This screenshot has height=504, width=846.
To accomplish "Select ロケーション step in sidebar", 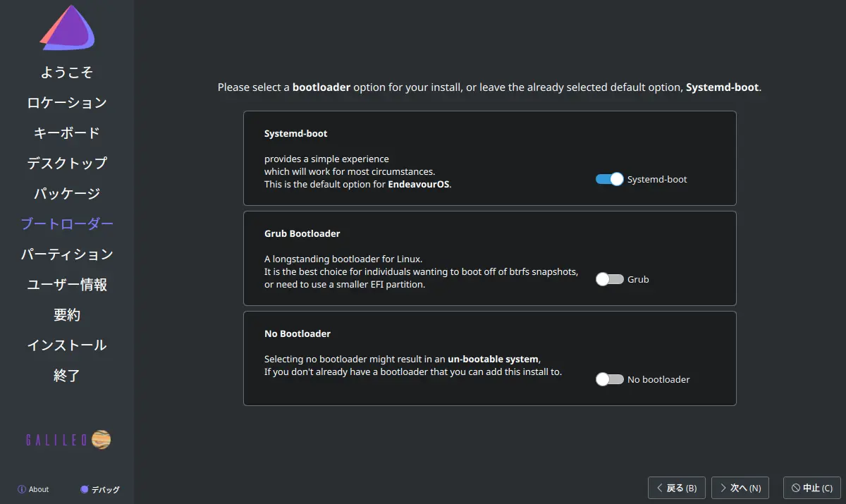I will (67, 103).
